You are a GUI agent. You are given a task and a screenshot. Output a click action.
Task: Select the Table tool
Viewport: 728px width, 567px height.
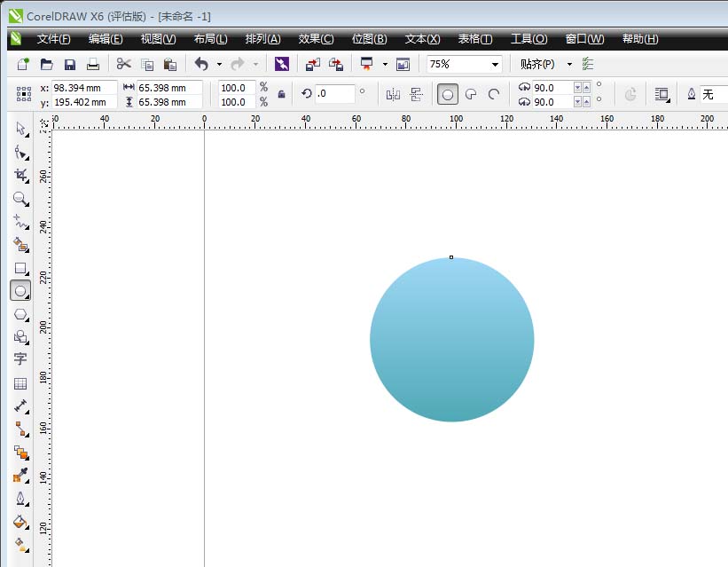click(x=20, y=383)
